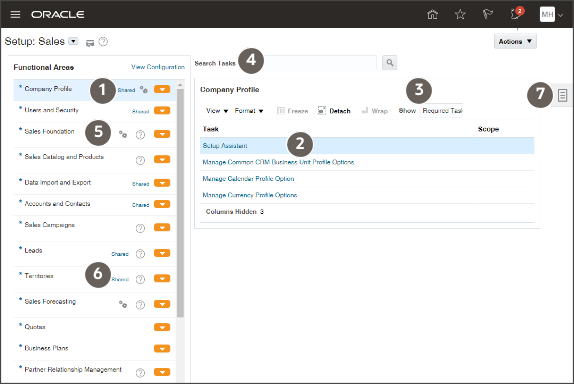This screenshot has height=384, width=574.
Task: Select the Leads functional area
Action: tap(33, 250)
